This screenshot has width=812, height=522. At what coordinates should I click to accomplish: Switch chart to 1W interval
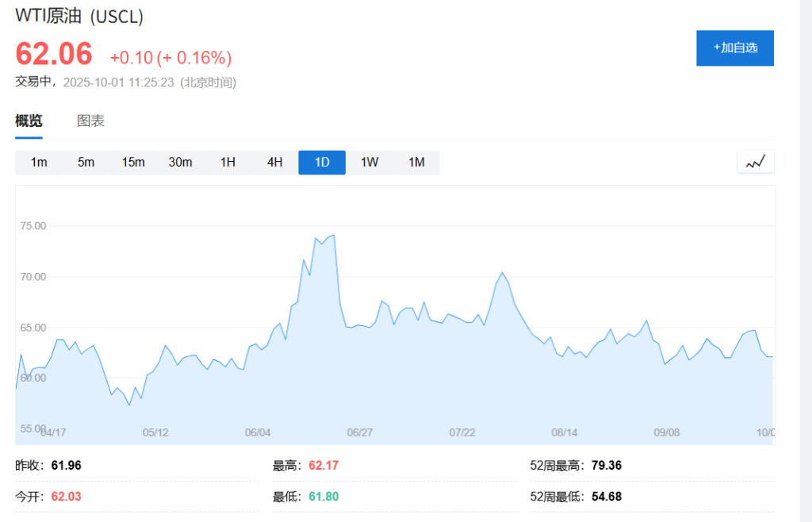coord(370,163)
